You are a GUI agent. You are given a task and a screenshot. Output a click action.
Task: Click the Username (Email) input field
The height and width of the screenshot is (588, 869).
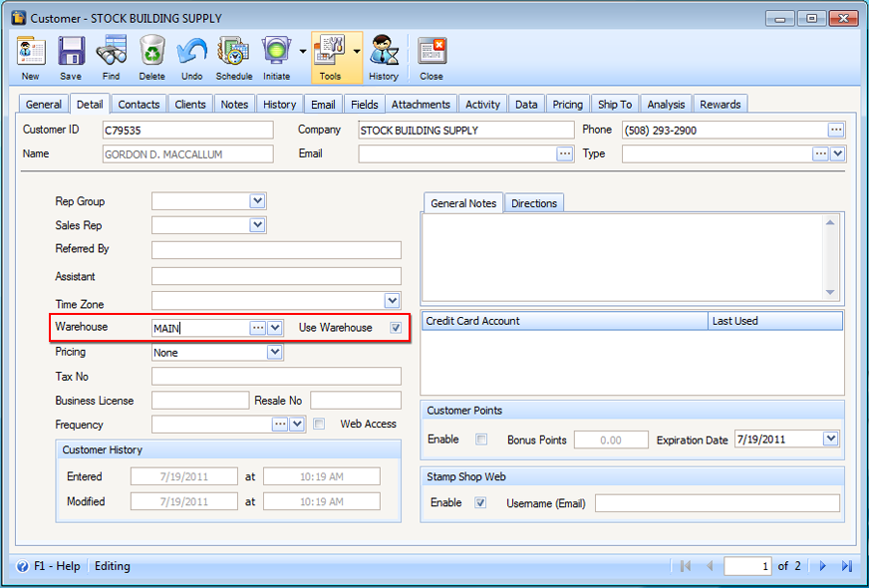(x=718, y=503)
